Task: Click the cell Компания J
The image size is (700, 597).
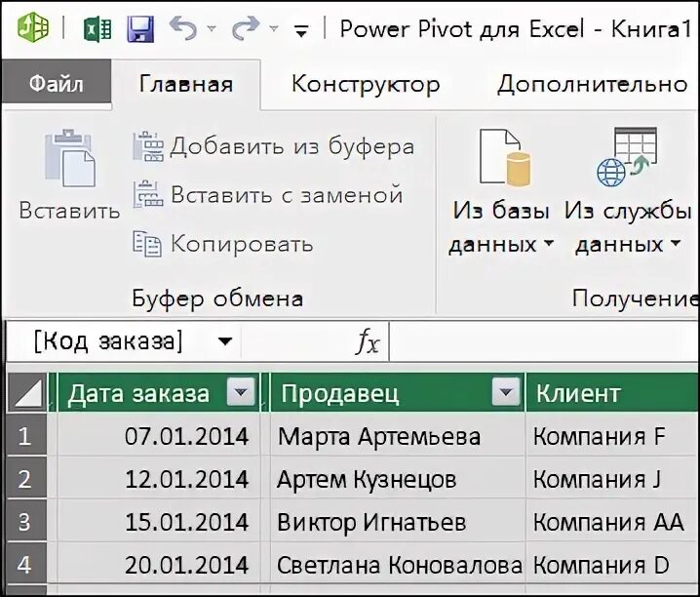Action: [612, 478]
